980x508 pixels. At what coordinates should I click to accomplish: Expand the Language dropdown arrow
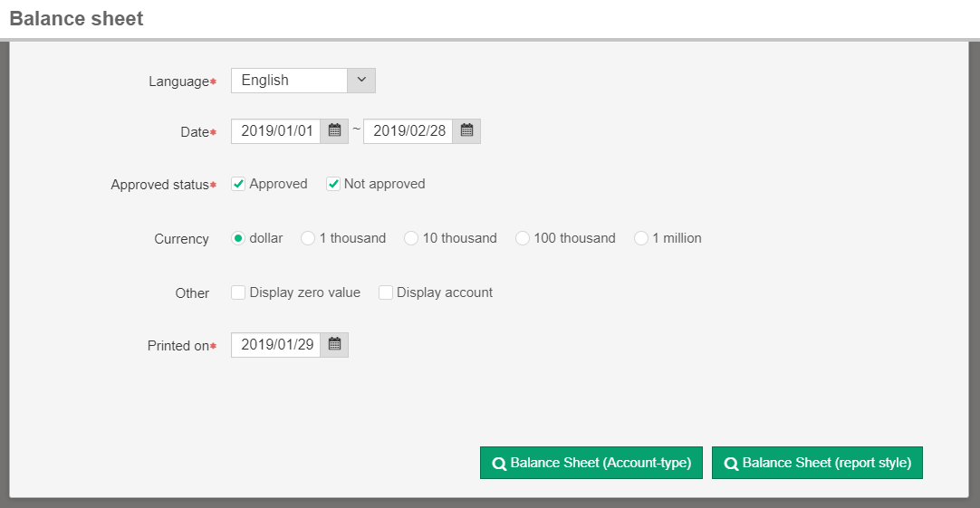pyautogui.click(x=360, y=81)
